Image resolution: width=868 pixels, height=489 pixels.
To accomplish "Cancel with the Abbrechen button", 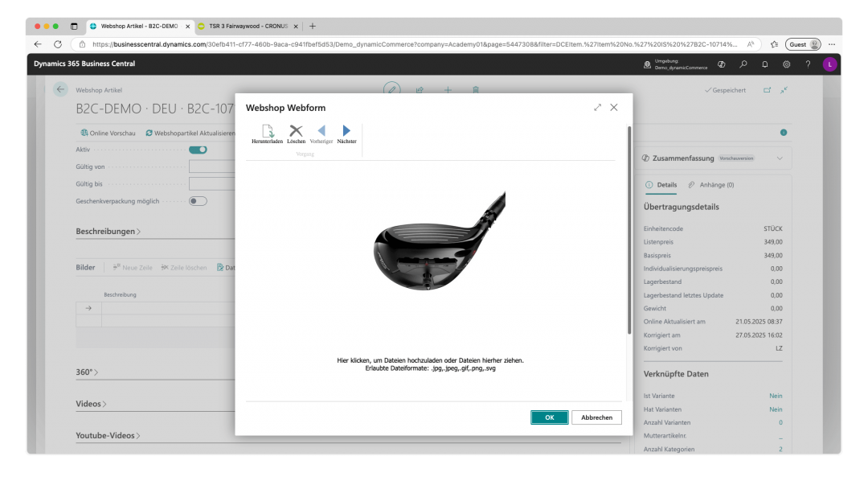I will (596, 417).
